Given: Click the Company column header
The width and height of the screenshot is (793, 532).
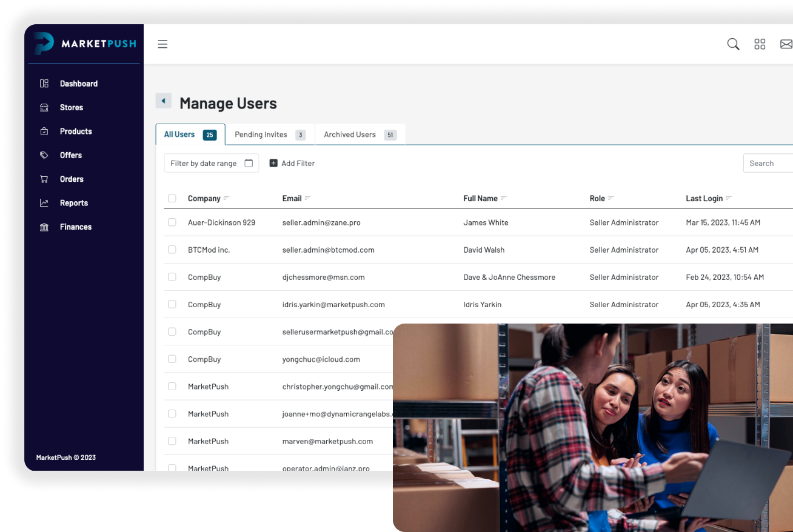Looking at the screenshot, I should tap(204, 199).
